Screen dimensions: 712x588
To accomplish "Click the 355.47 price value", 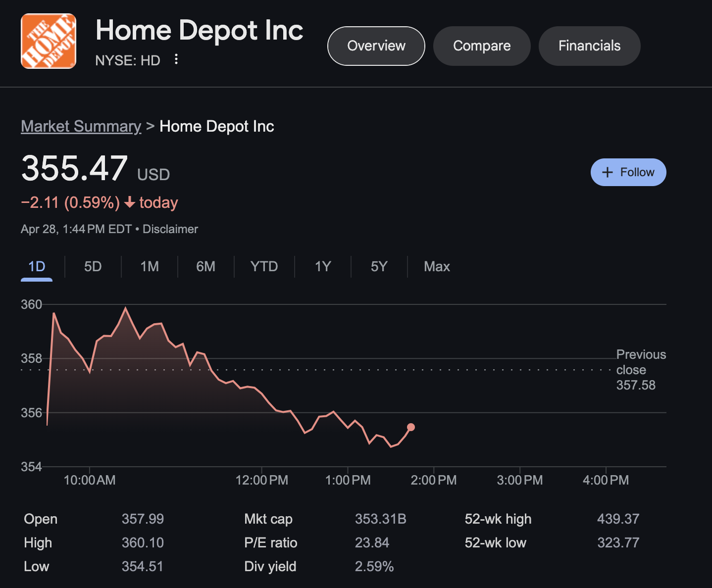I will (74, 168).
